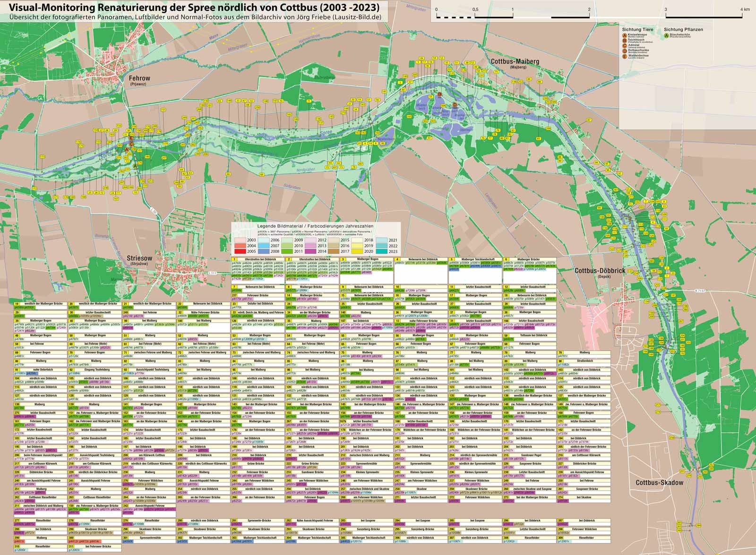Click orange marker B near Modderteich ponds
Screen dimensions: 756x555
pyautogui.click(x=440, y=94)
